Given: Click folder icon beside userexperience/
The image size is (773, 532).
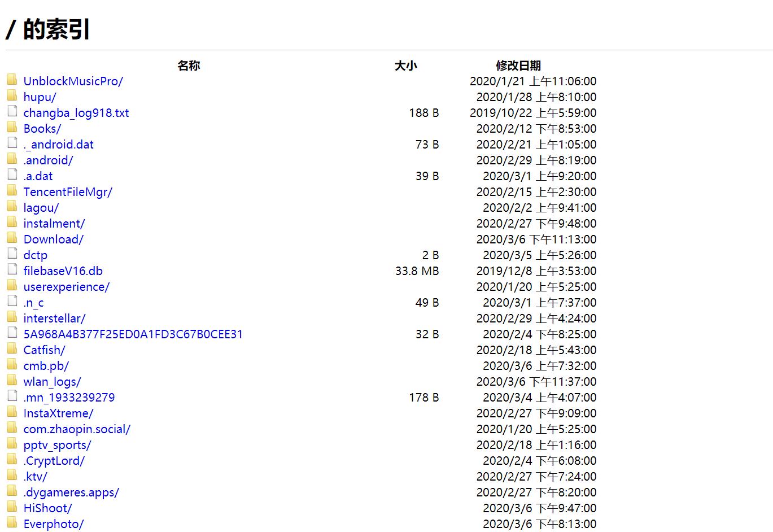Looking at the screenshot, I should pyautogui.click(x=12, y=285).
